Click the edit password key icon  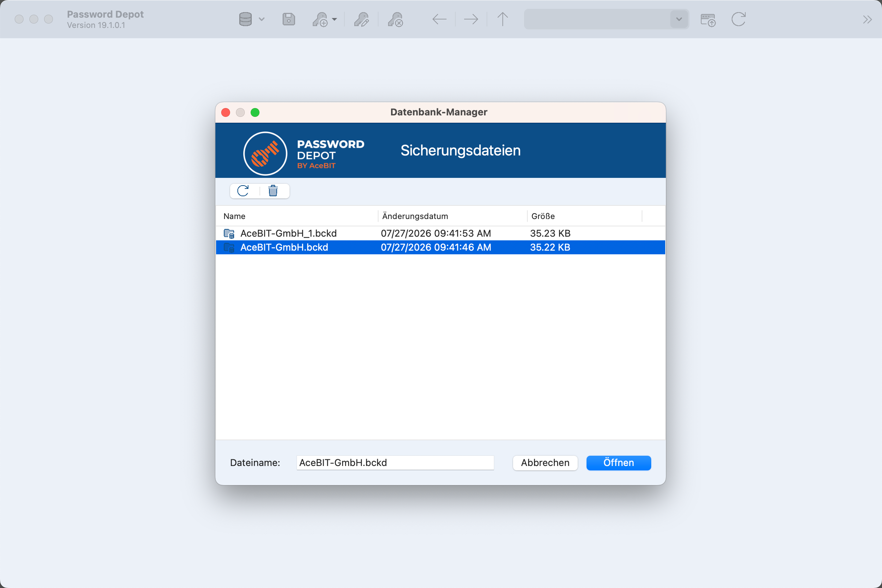(362, 19)
